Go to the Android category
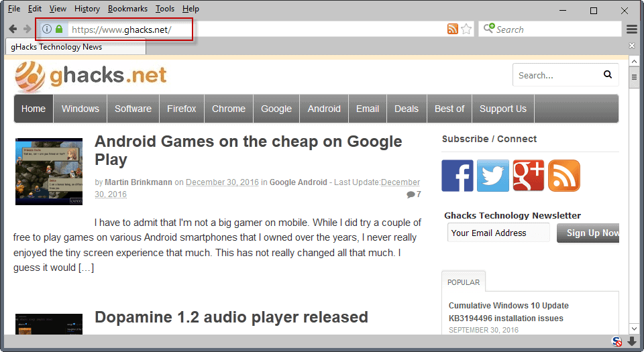This screenshot has width=644, height=352. pyautogui.click(x=324, y=109)
